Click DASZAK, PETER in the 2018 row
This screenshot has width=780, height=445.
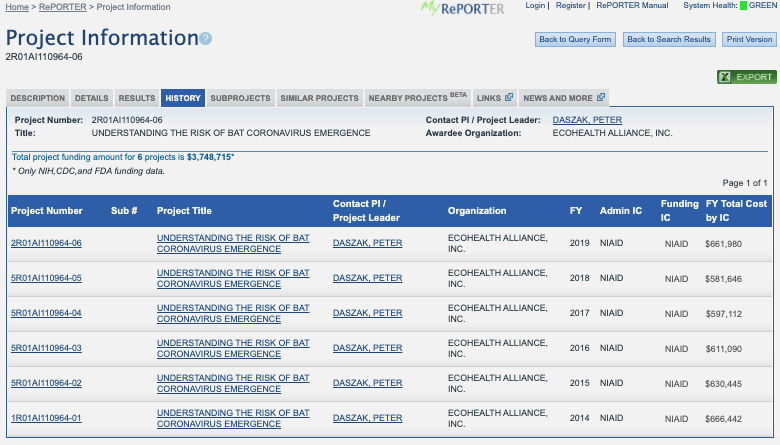point(368,278)
